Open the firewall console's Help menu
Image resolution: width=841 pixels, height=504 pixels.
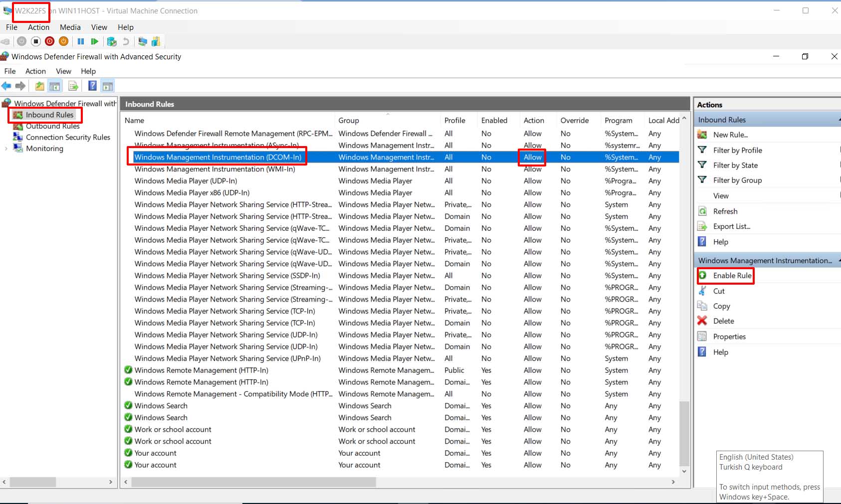tap(88, 71)
